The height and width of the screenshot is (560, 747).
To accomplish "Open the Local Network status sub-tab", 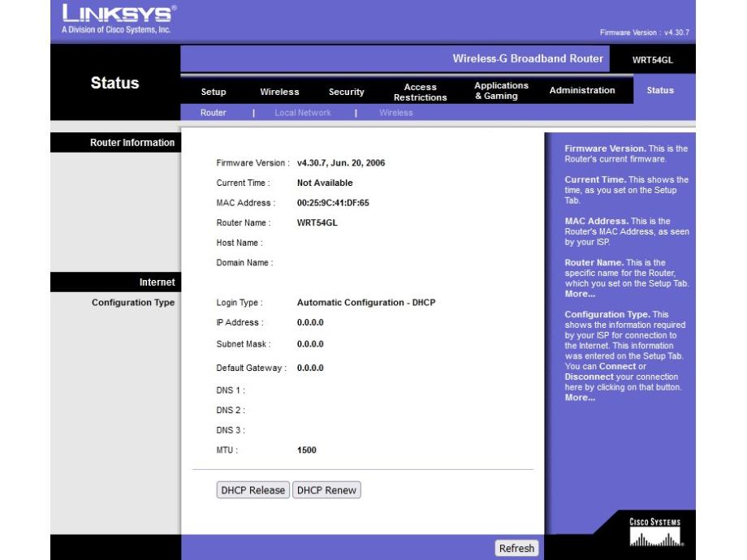I will tap(302, 113).
